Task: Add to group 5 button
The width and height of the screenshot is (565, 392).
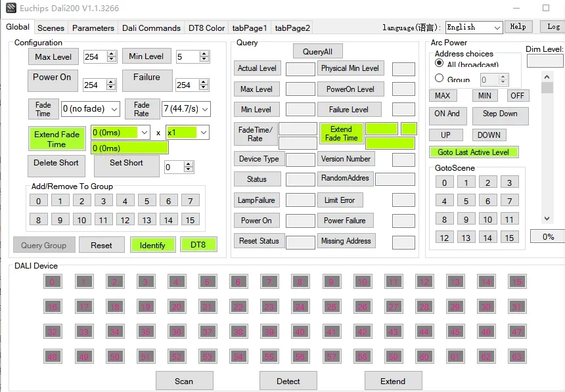Action: (147, 201)
